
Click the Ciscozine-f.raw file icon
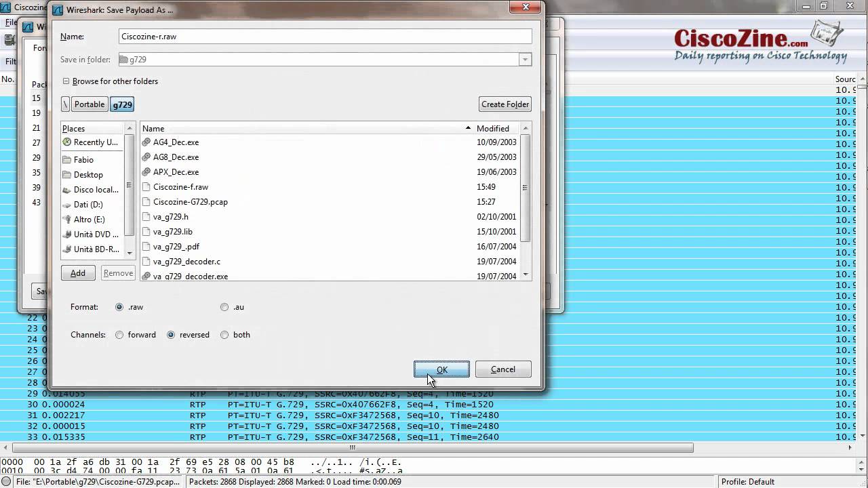(x=146, y=187)
